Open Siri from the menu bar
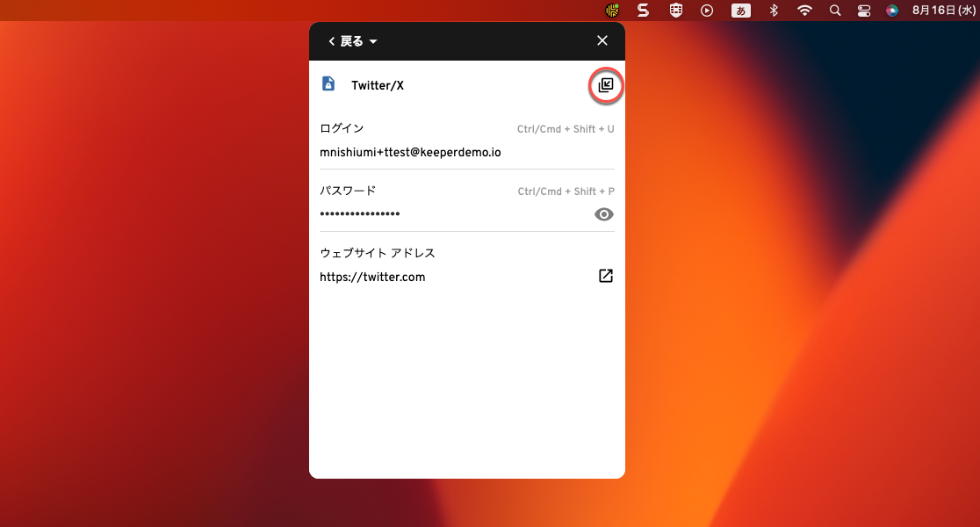The height and width of the screenshot is (527, 980). coord(892,11)
